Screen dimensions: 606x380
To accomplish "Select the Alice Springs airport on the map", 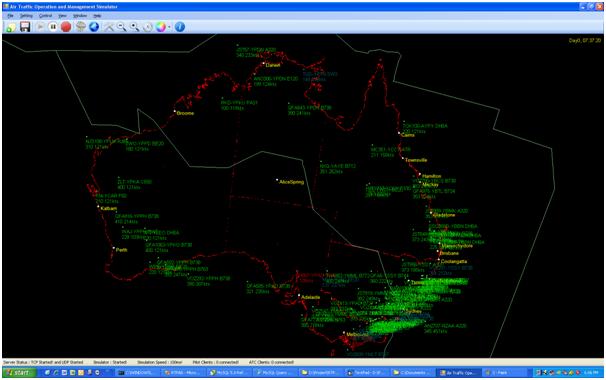I will click(277, 180).
